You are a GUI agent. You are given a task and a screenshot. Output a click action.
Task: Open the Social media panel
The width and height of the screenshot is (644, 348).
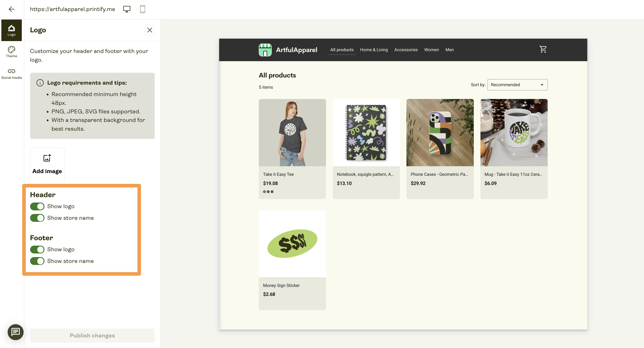tap(11, 73)
